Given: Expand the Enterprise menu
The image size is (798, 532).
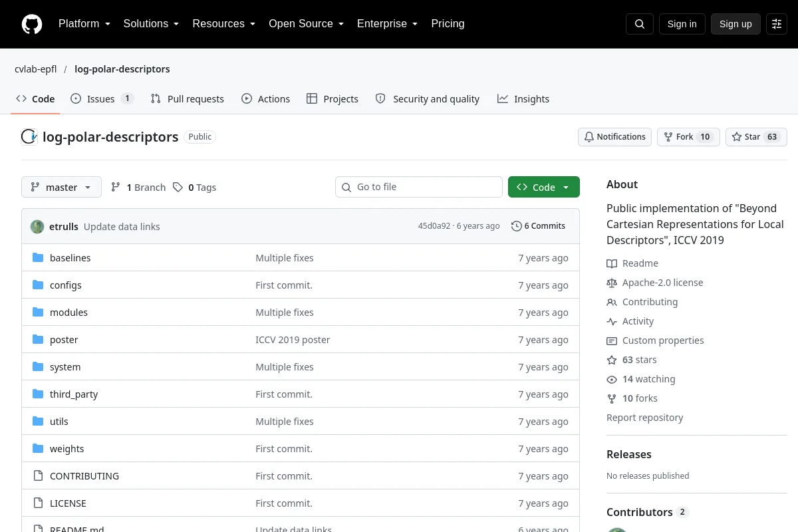Looking at the screenshot, I should (x=387, y=24).
